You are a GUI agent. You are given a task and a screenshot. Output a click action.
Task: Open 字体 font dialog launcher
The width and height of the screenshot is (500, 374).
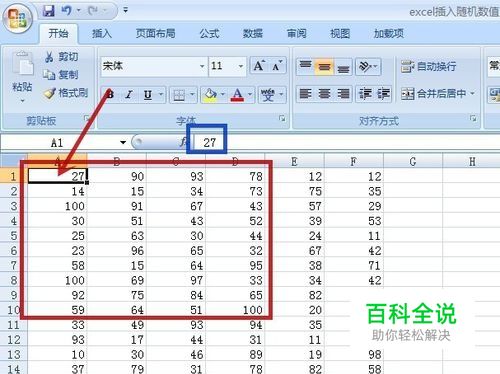coord(282,118)
